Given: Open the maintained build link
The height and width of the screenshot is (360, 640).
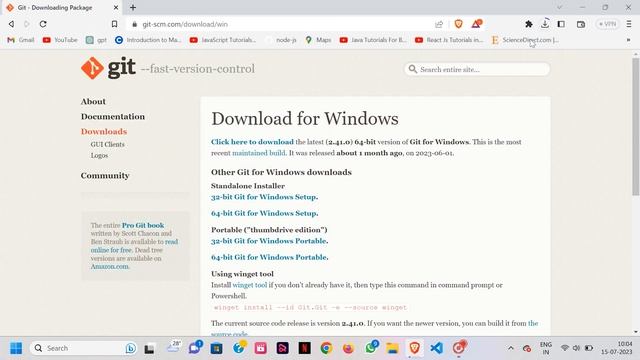Looking at the screenshot, I should 259,153.
